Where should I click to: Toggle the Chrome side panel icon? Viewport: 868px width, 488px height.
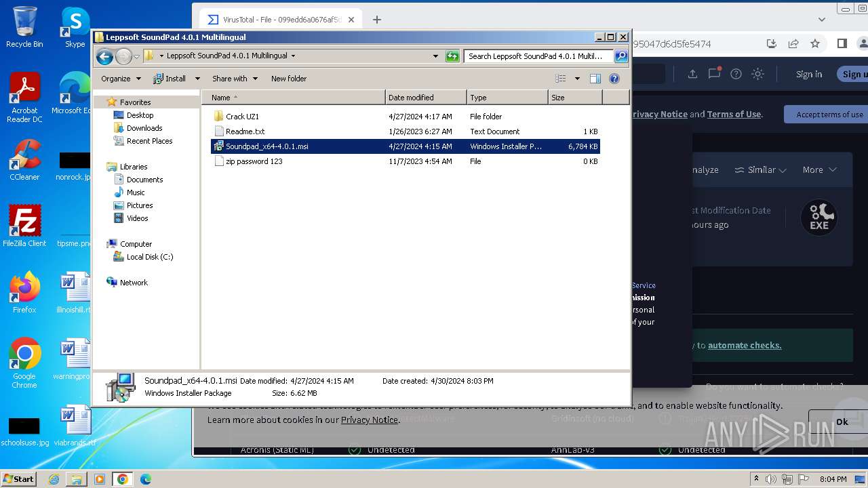[842, 43]
